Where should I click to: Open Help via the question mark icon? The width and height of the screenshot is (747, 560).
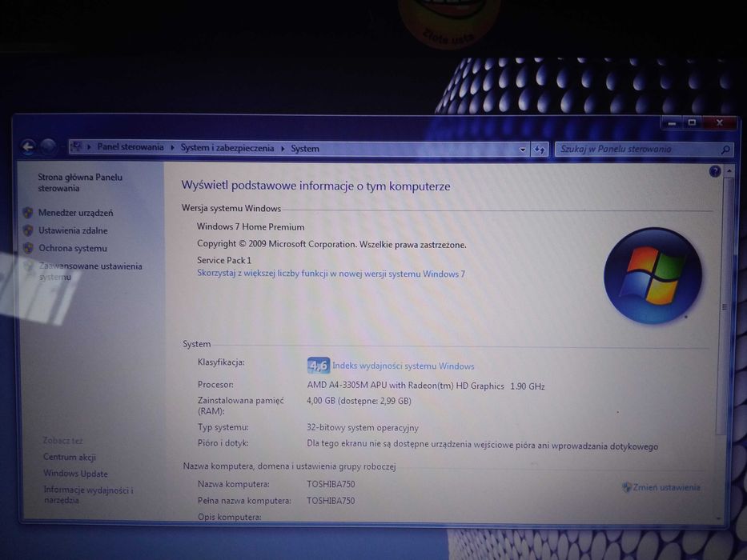point(714,171)
